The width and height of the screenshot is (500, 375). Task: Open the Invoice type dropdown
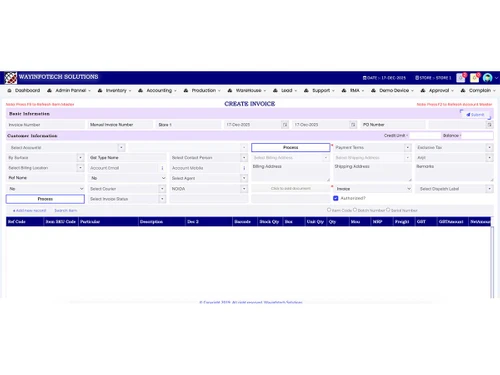(373, 189)
